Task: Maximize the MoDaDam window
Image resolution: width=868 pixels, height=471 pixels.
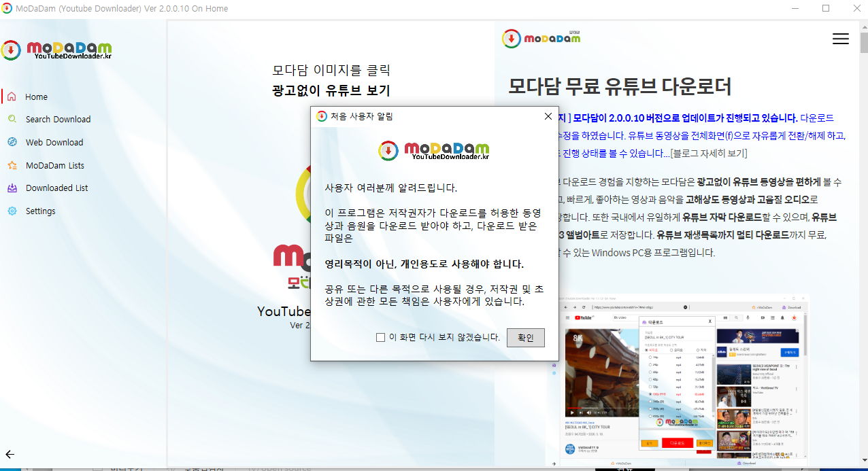Action: point(826,8)
